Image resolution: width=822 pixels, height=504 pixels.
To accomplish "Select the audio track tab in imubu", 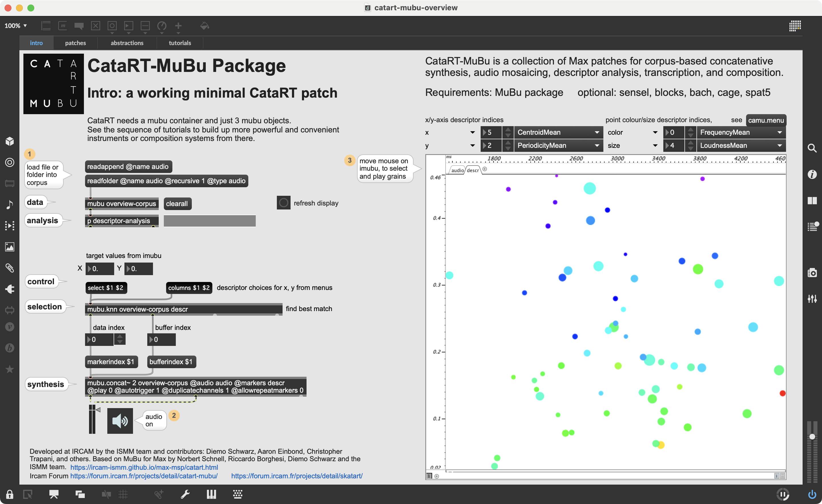I will point(457,170).
